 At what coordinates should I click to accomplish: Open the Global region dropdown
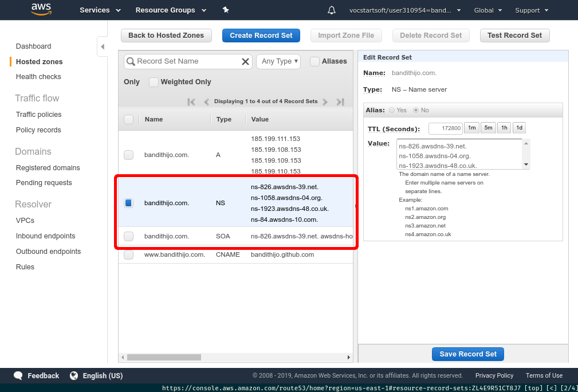click(487, 10)
